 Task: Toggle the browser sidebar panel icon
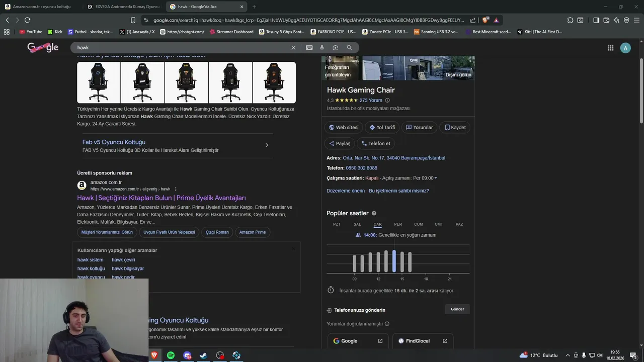[596, 20]
